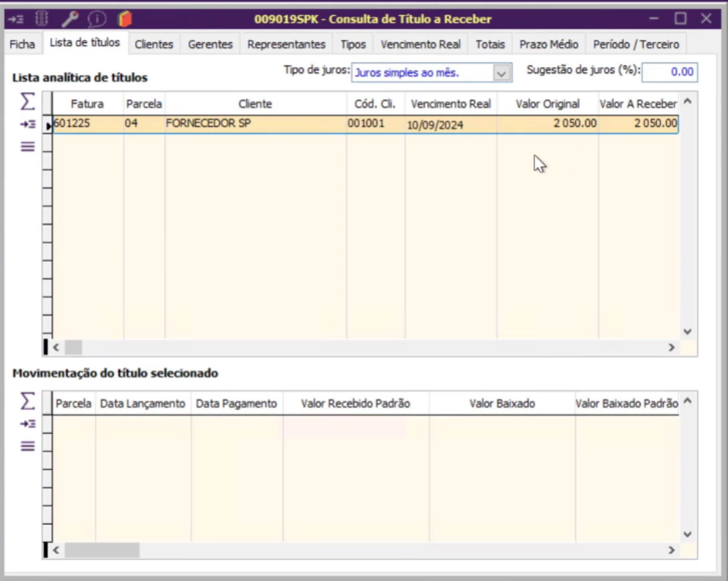Click the titles grid horizontal scrollbar thumb
The image size is (728, 581).
tap(73, 347)
